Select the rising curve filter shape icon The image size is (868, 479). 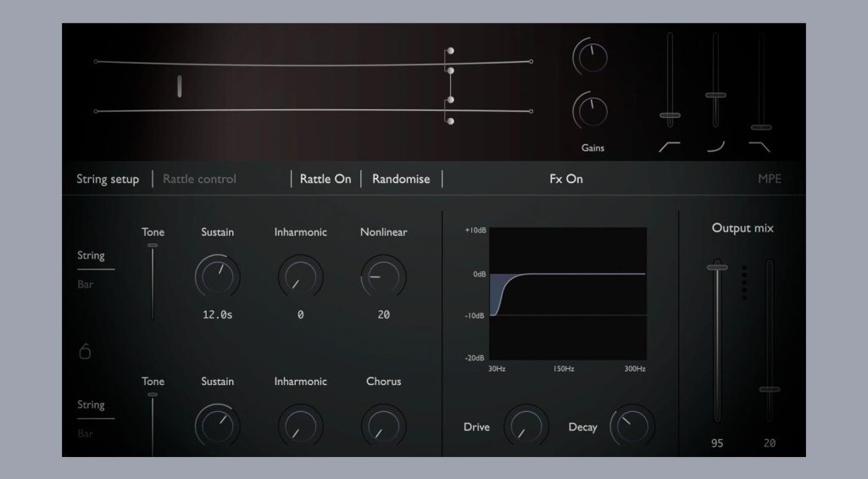[715, 147]
